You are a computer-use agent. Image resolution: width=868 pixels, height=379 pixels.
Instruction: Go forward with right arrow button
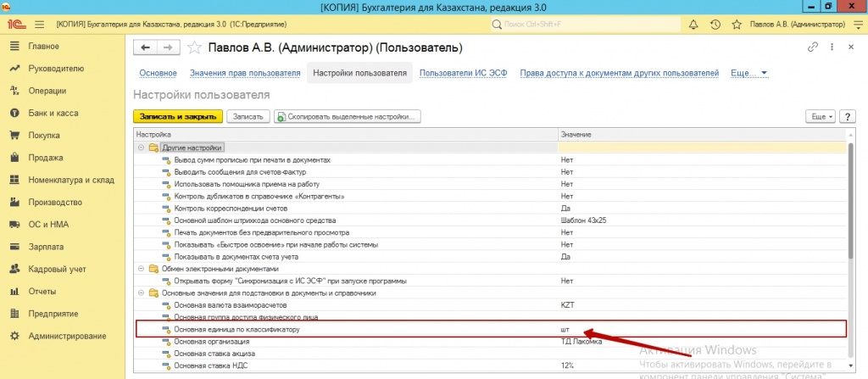click(x=169, y=47)
